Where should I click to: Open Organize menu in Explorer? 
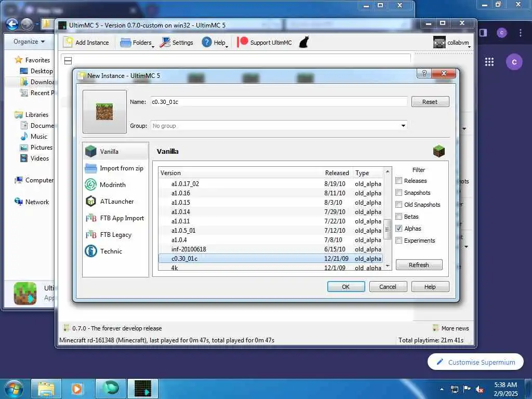click(29, 42)
